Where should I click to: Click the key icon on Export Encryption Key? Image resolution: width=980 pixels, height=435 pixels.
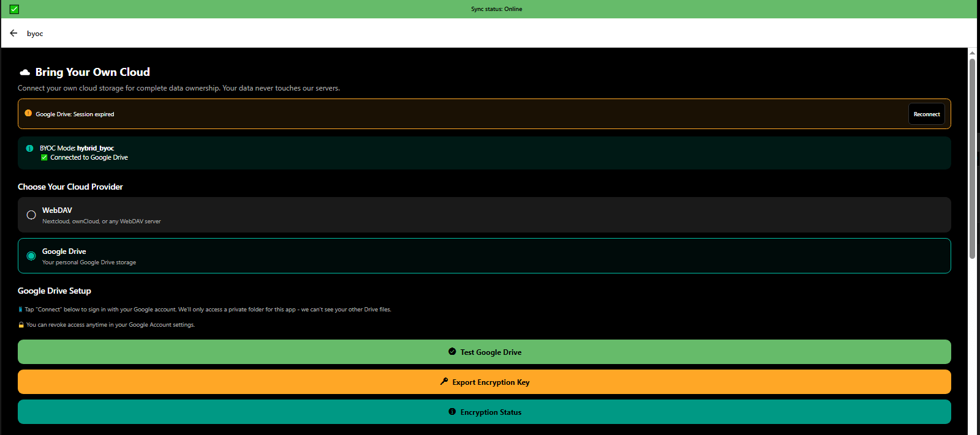[444, 382]
